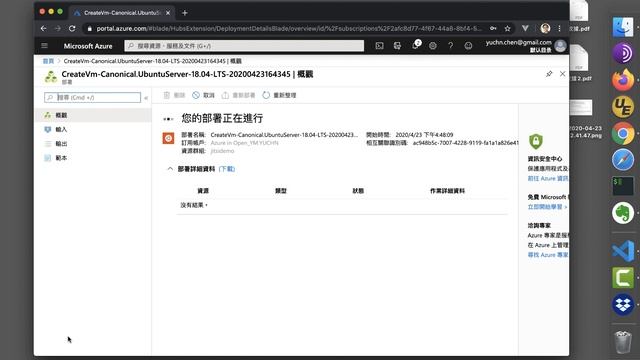Screen dimensions: 640x360
Task: Open Firefox from the Dock
Action: (623, 80)
